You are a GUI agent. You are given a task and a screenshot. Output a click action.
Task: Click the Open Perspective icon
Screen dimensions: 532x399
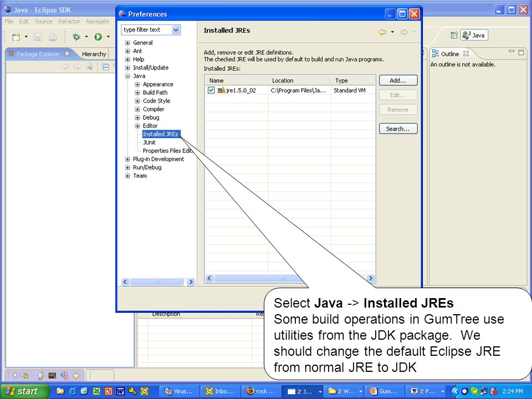click(454, 35)
